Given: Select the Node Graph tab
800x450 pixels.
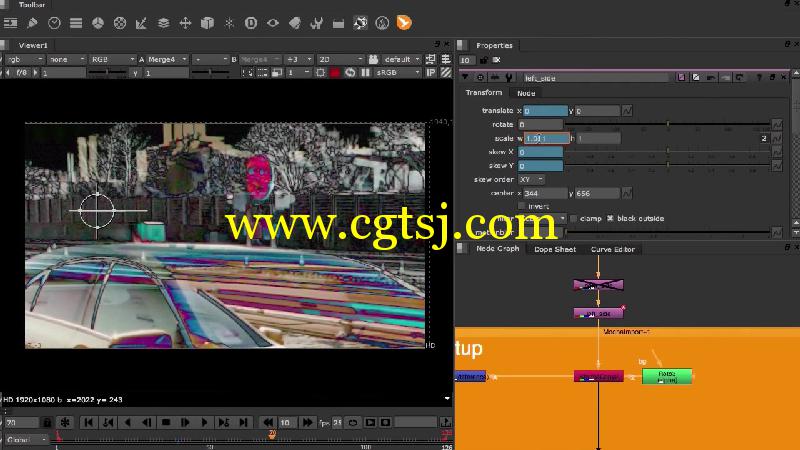Looking at the screenshot, I should point(497,248).
